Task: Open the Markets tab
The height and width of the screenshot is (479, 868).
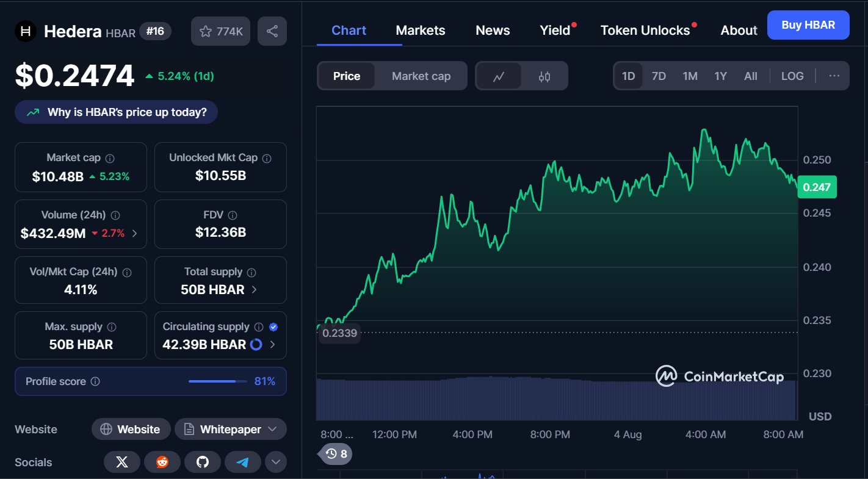Action: (x=421, y=31)
